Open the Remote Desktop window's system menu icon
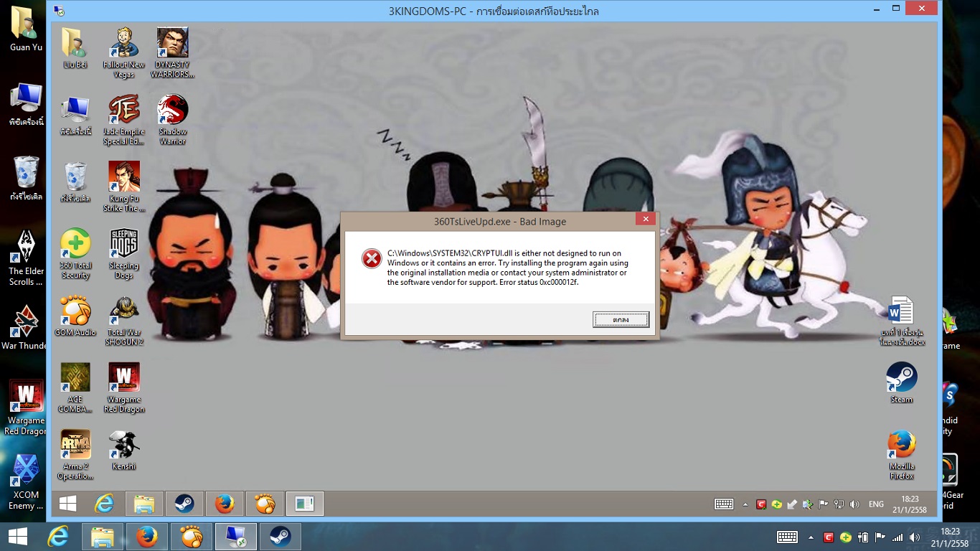 (59, 11)
